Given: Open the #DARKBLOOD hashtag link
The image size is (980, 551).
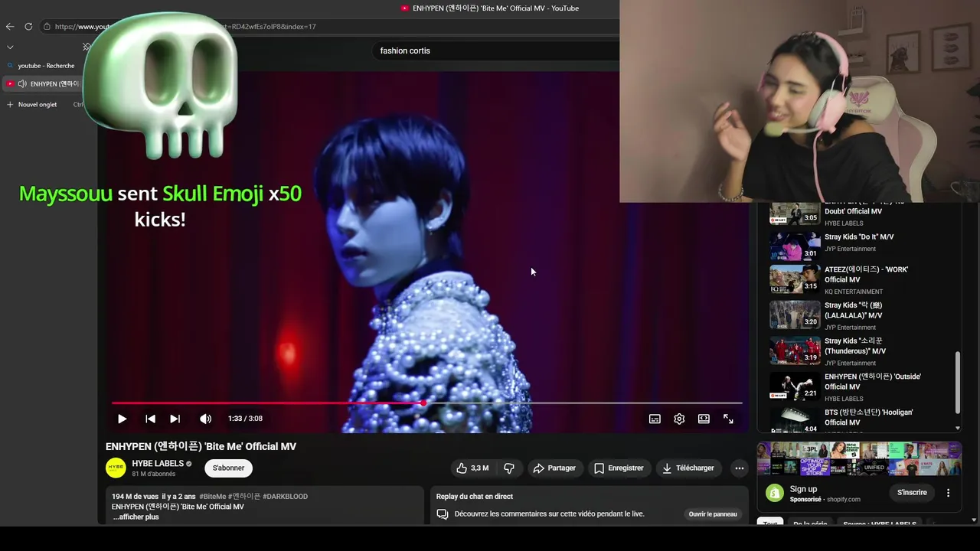Looking at the screenshot, I should point(285,496).
